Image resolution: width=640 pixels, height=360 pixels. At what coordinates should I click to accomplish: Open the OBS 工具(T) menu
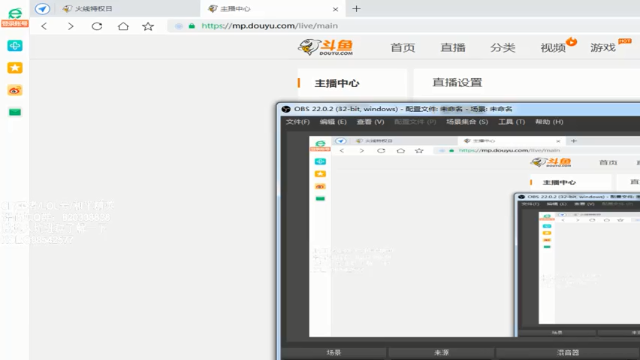(511, 122)
